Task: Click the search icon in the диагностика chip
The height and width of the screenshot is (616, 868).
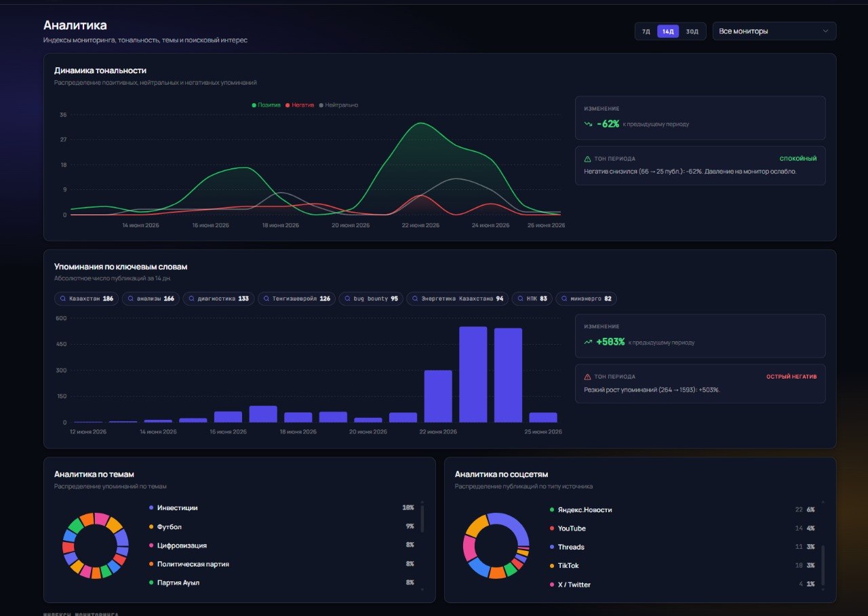Action: click(192, 299)
